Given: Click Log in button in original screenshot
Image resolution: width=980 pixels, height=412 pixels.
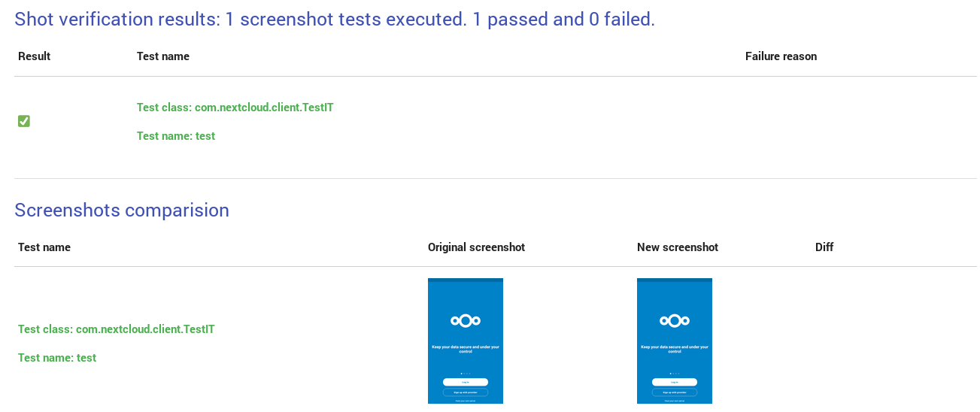Looking at the screenshot, I should click(466, 382).
